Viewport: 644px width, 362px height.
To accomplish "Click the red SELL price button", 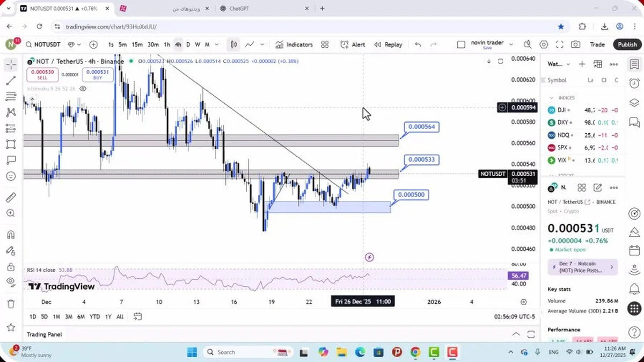I will click(x=42, y=75).
